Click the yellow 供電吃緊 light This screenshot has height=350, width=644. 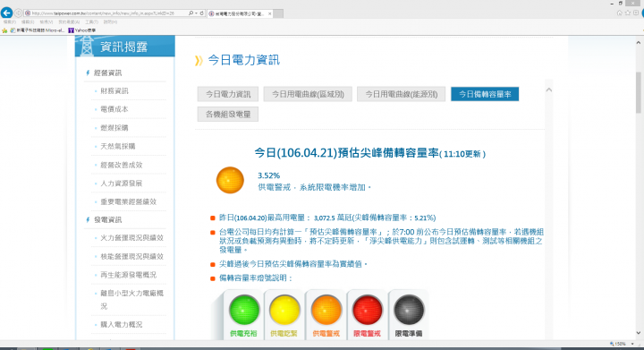284,310
